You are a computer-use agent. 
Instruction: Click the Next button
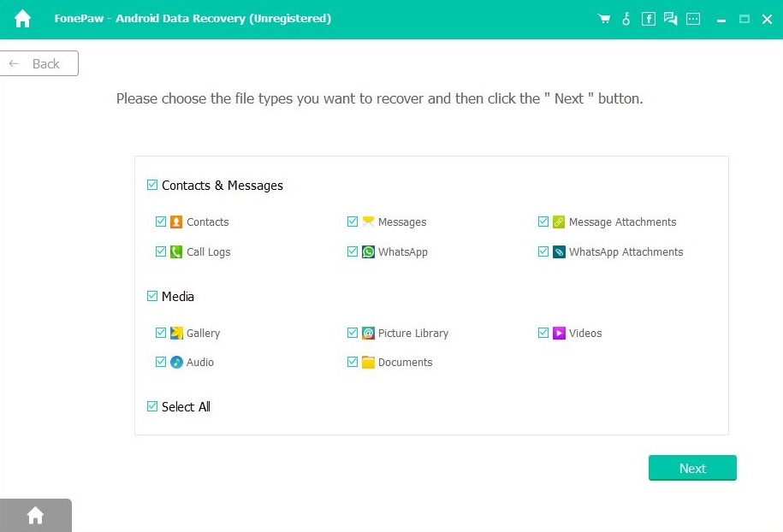(x=692, y=468)
